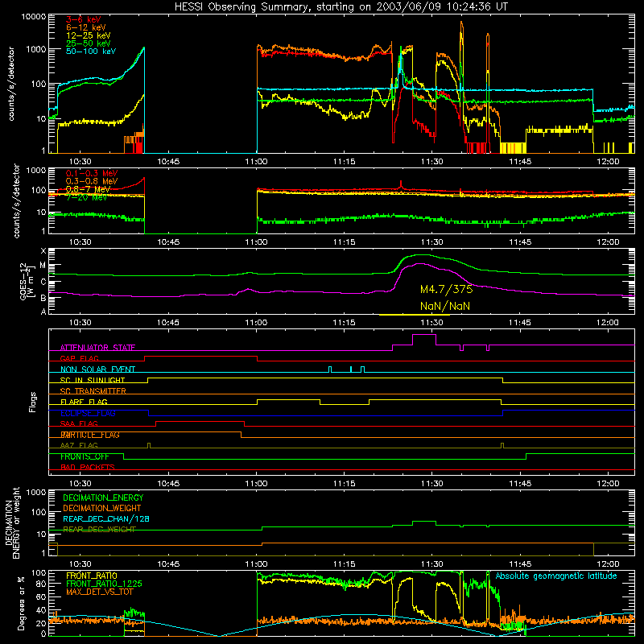Click the REAR_DEC_CHAN/128 legend label
Screen dimensions: 644x644
(106, 518)
